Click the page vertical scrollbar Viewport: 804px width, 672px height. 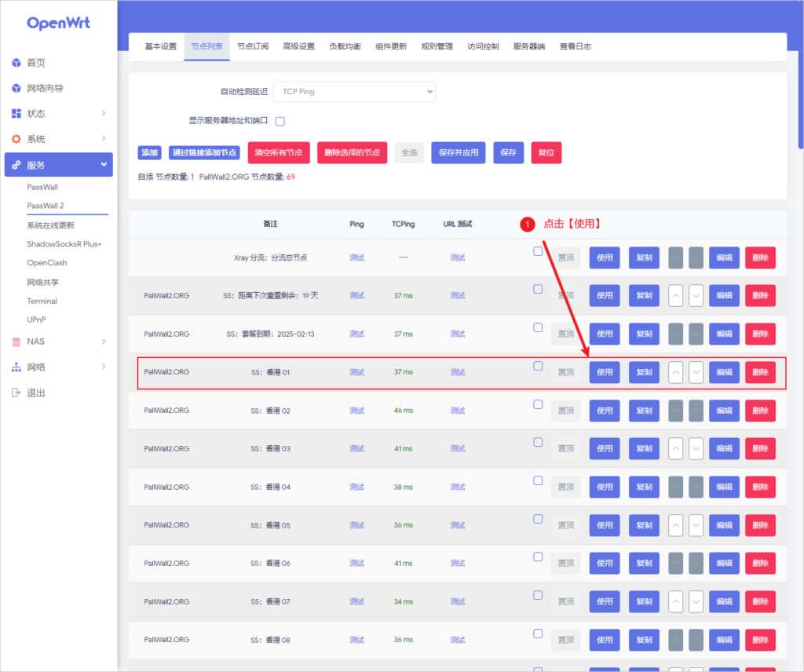point(800,79)
